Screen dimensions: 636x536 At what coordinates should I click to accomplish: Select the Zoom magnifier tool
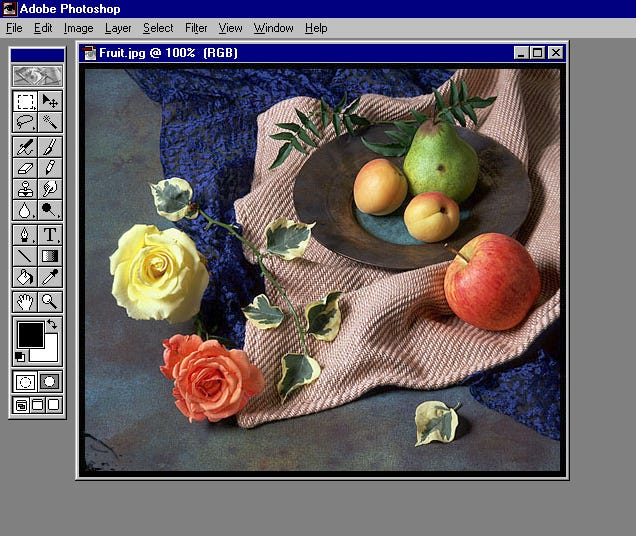[50, 302]
